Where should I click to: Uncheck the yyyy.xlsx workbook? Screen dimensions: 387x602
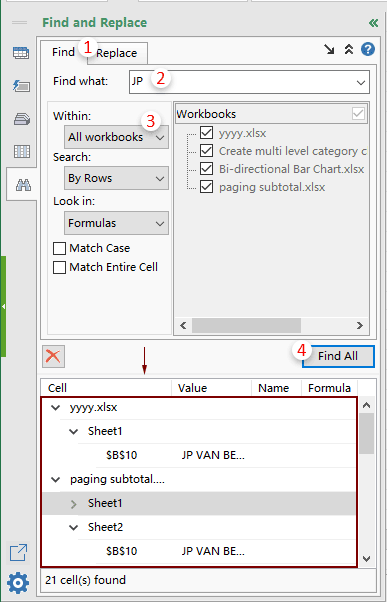207,133
